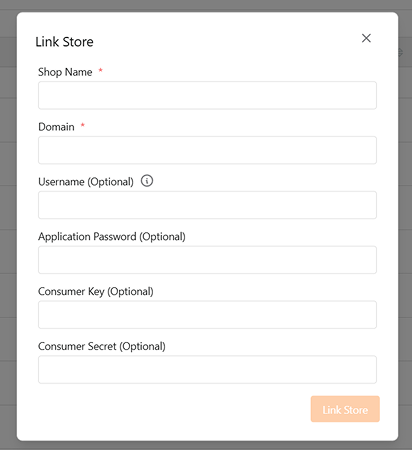Click the Username (Optional) label text
412x450 pixels.
pos(86,182)
